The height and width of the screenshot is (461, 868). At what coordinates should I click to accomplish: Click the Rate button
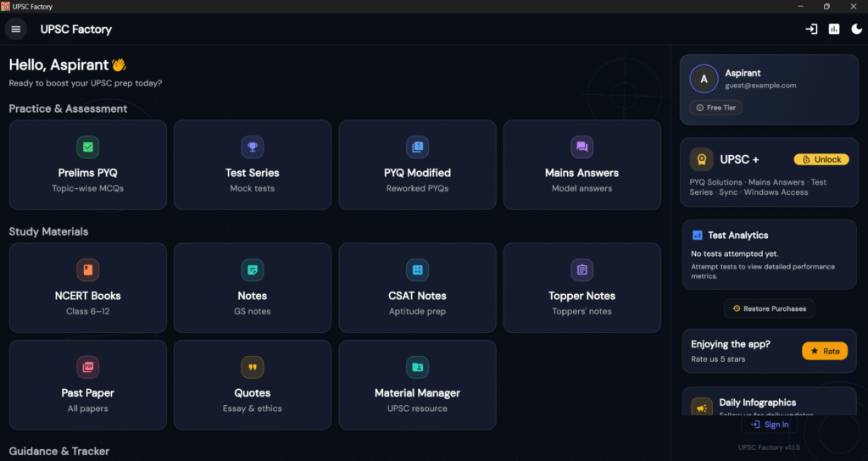(825, 351)
